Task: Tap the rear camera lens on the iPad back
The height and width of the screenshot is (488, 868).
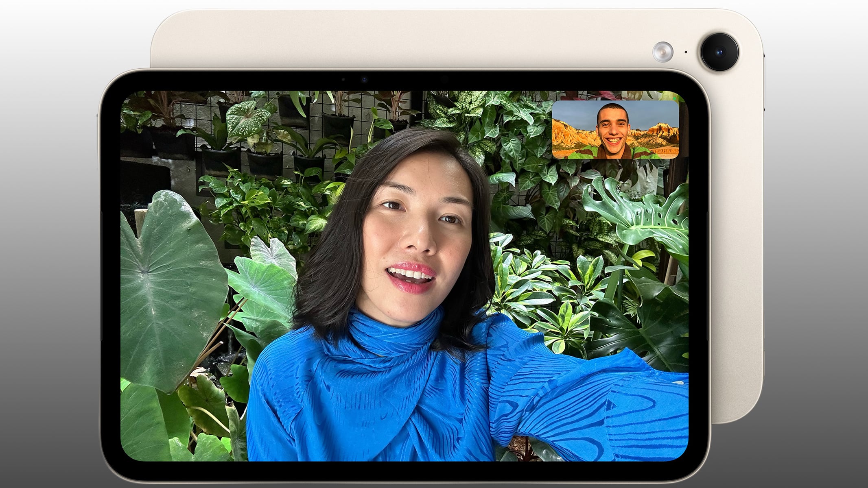Action: coord(719,52)
